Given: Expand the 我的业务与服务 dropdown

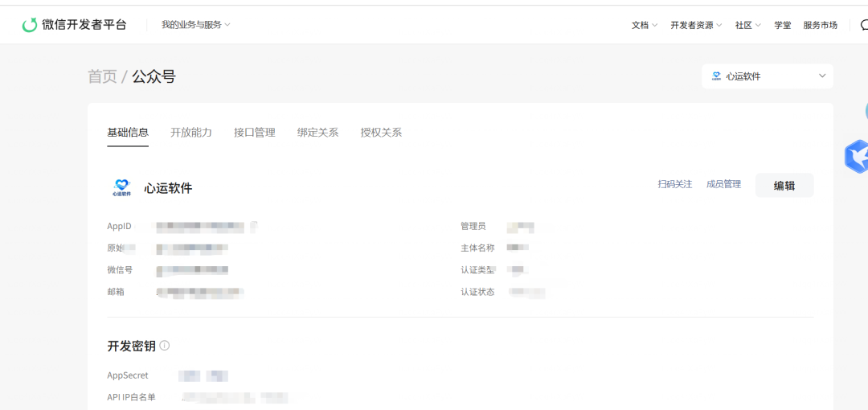Looking at the screenshot, I should (x=195, y=25).
